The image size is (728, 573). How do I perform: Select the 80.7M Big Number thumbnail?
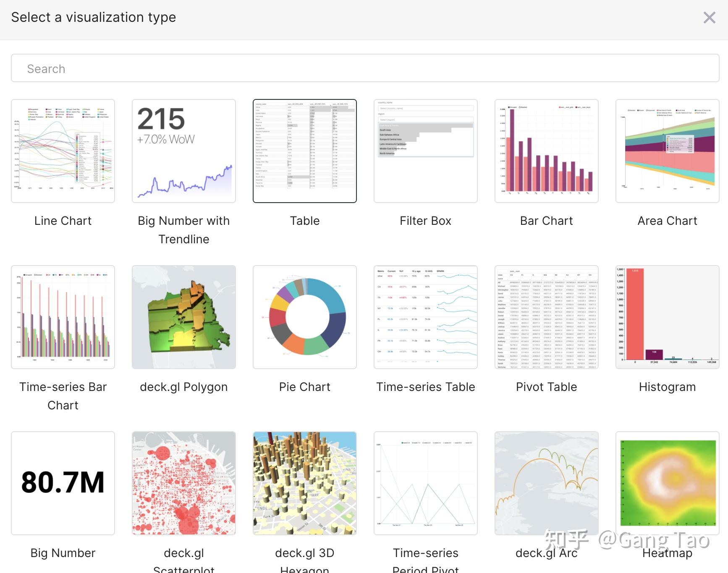pyautogui.click(x=63, y=483)
